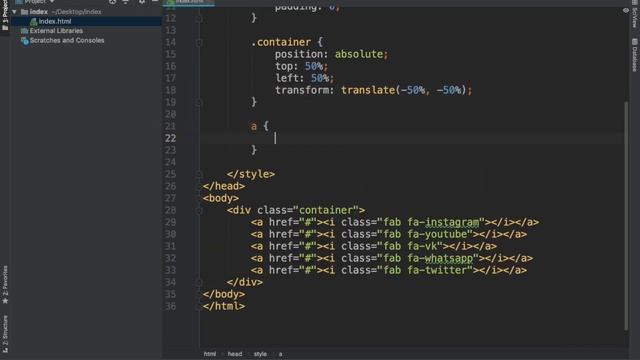This screenshot has height=360, width=640.
Task: Collapse the .container rule at line 14
Action: 199,42
